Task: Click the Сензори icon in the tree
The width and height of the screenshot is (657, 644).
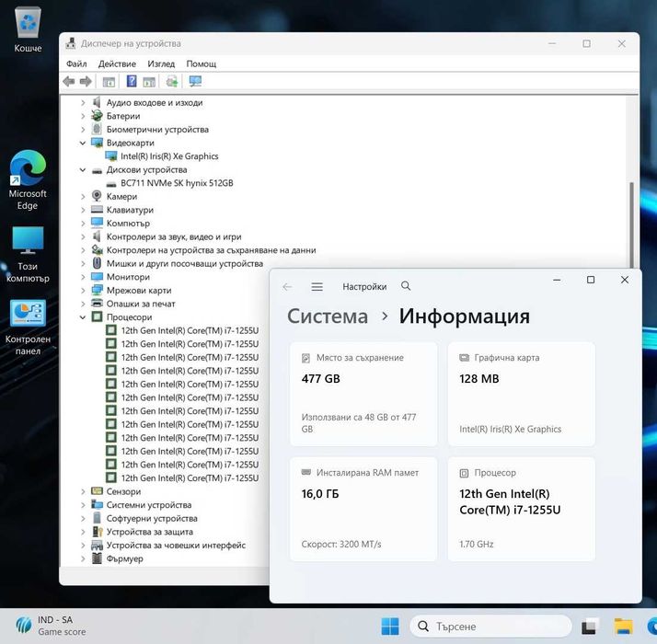Action: (97, 491)
